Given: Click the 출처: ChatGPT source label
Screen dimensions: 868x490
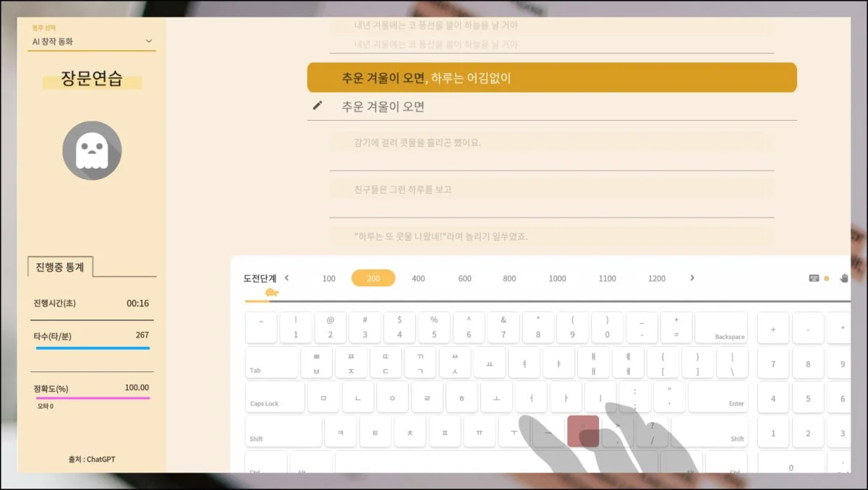Looking at the screenshot, I should (92, 459).
